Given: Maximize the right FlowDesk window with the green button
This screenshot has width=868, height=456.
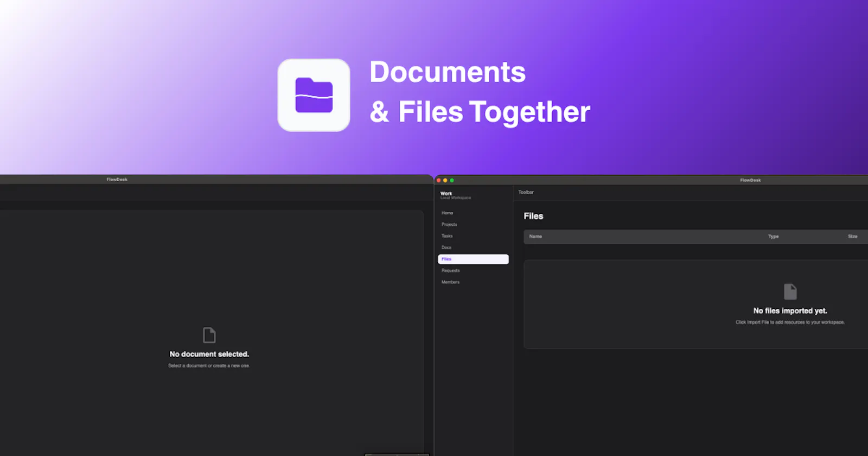Looking at the screenshot, I should click(x=452, y=180).
